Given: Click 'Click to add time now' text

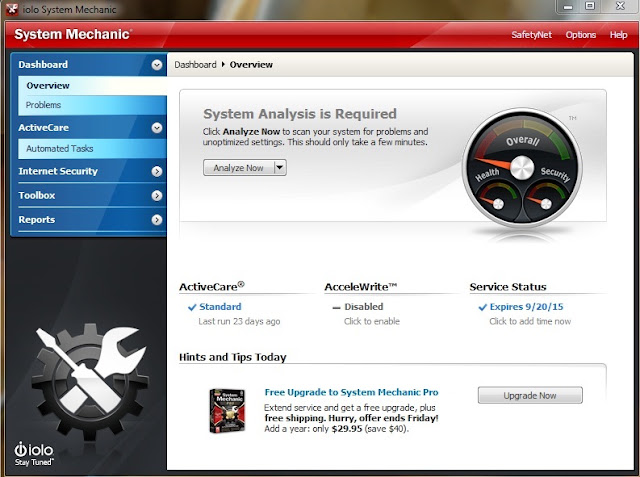Looking at the screenshot, I should click(530, 322).
